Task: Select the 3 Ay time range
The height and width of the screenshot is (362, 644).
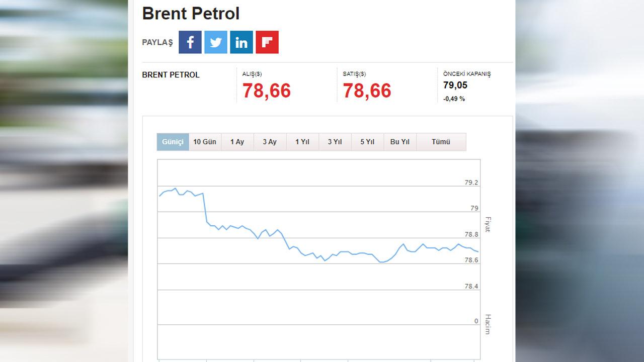Action: (270, 142)
